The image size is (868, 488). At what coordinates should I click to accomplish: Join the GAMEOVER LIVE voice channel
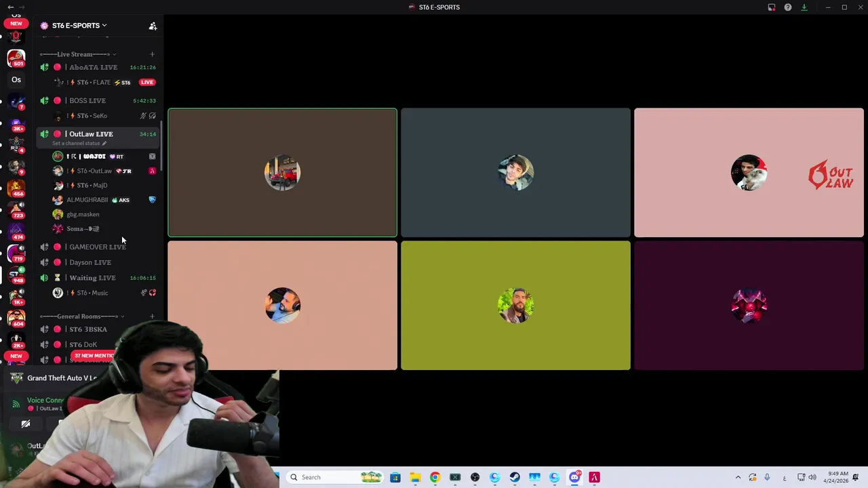pos(98,247)
